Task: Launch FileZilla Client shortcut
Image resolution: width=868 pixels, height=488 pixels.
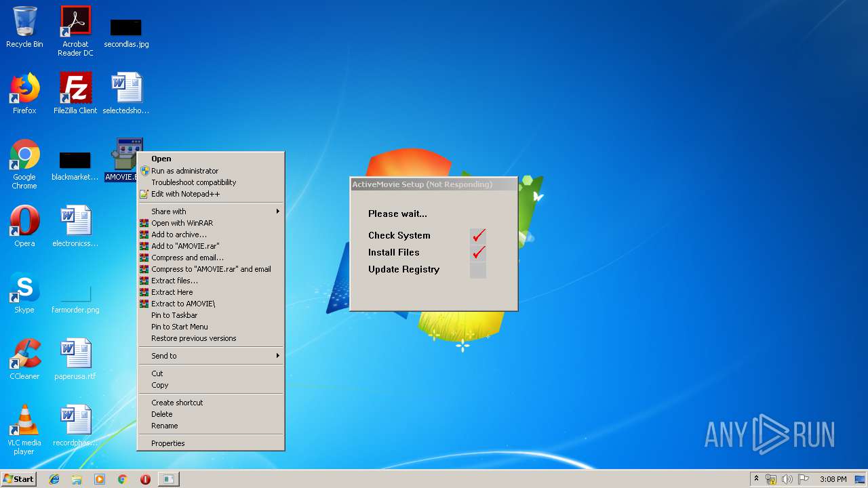Action: click(x=75, y=94)
